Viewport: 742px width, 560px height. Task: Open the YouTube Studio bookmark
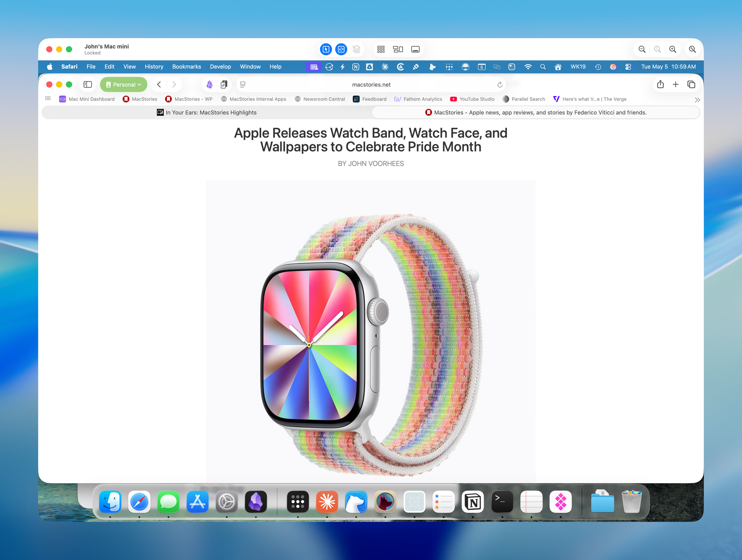(x=472, y=99)
